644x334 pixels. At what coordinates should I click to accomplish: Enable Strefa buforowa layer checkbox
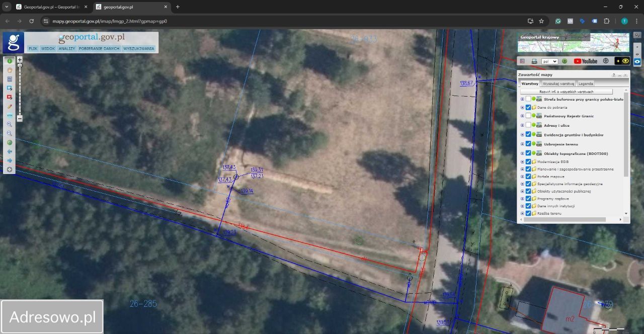pyautogui.click(x=528, y=99)
